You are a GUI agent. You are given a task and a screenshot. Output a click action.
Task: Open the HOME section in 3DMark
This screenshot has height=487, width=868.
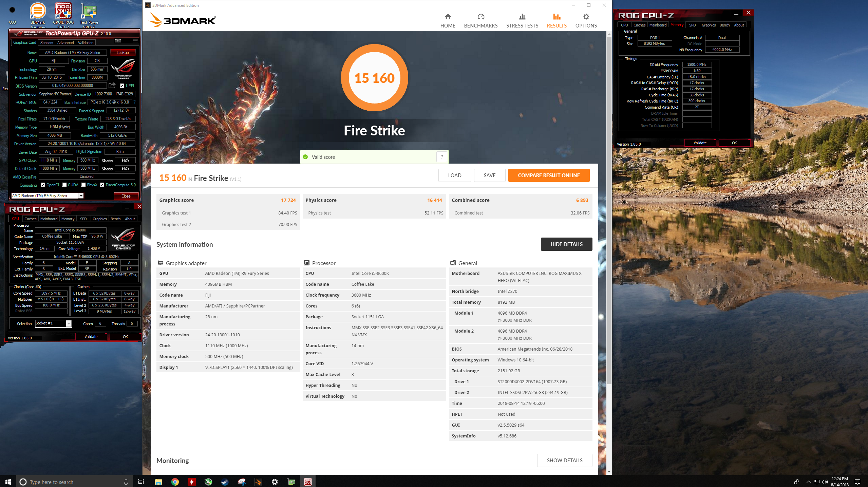(448, 21)
